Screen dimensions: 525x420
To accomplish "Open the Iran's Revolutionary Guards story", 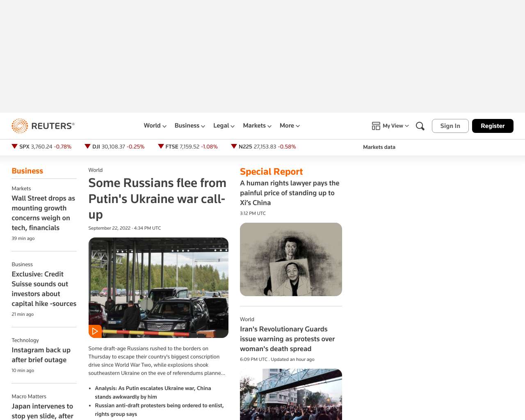I will [287, 339].
